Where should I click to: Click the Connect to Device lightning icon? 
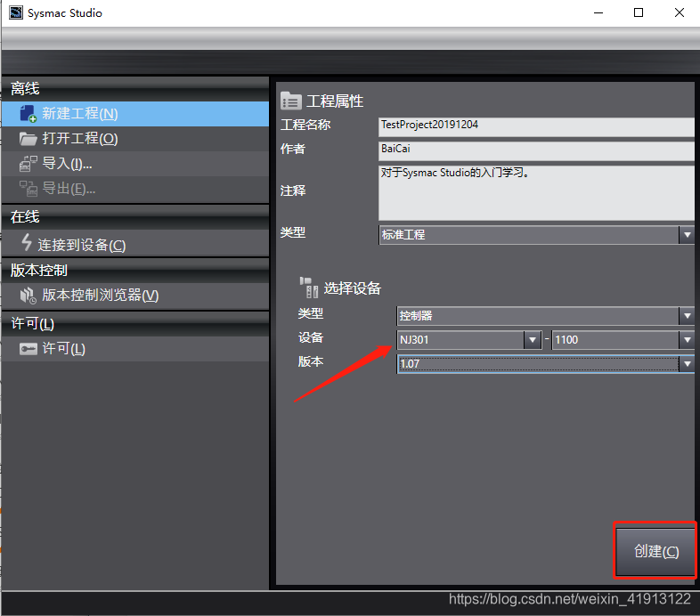point(27,242)
